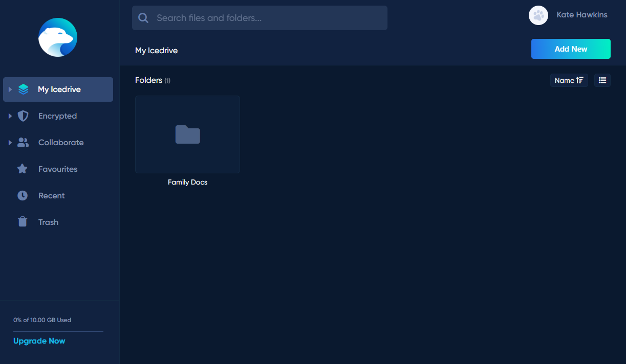Expand the My Icedrive tree item

tap(10, 89)
